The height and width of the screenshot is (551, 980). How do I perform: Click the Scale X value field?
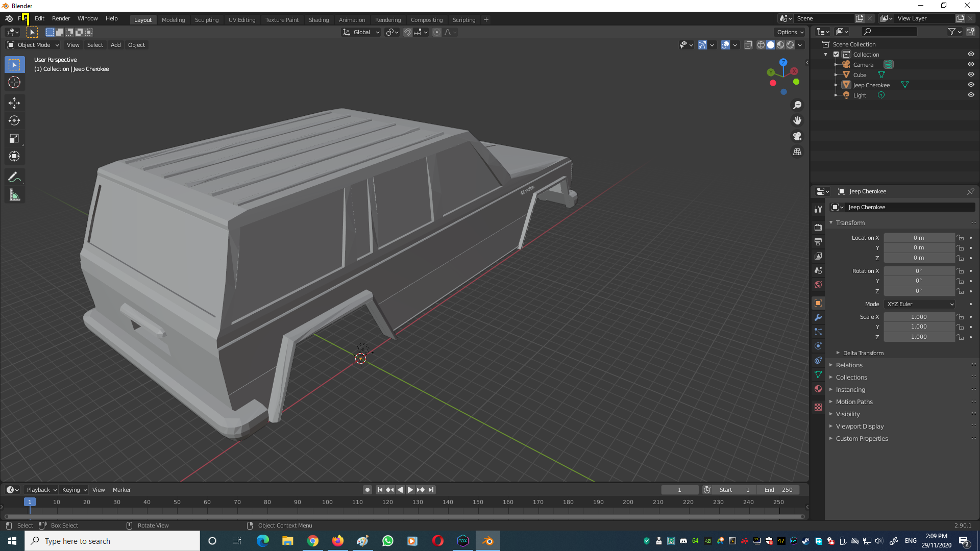point(919,316)
